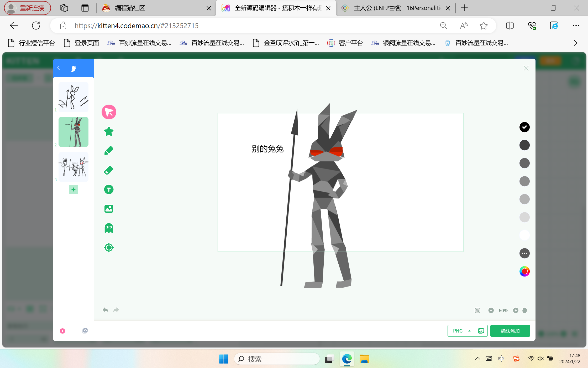Toggle the canvas background grid icon
The image size is (588, 368).
tap(477, 310)
